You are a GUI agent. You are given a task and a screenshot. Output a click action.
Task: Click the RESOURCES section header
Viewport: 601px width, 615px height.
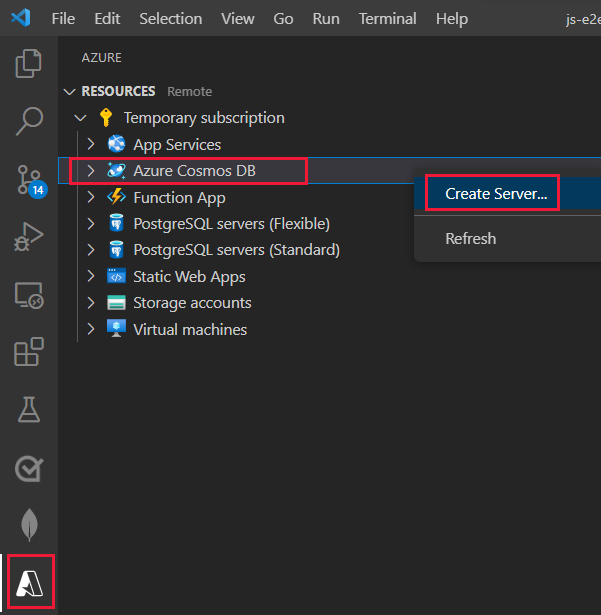118,91
